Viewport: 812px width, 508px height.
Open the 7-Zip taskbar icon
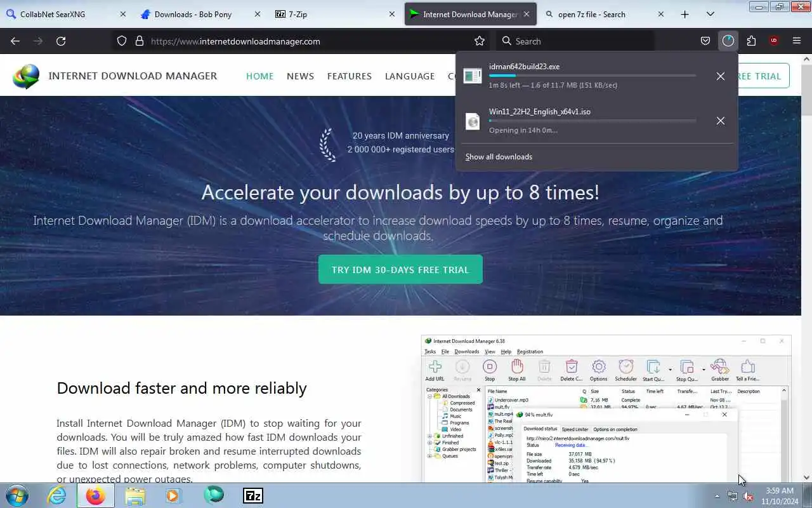pyautogui.click(x=253, y=495)
